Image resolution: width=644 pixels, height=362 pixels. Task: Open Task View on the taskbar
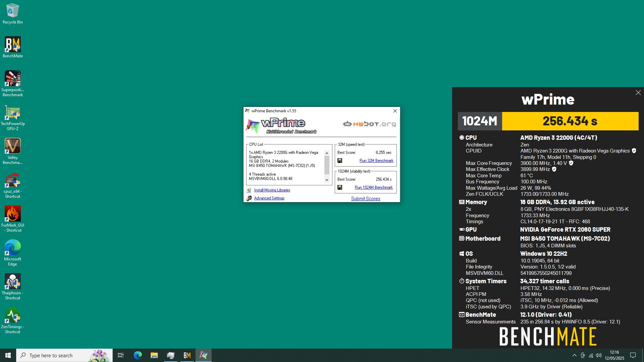[121, 355]
